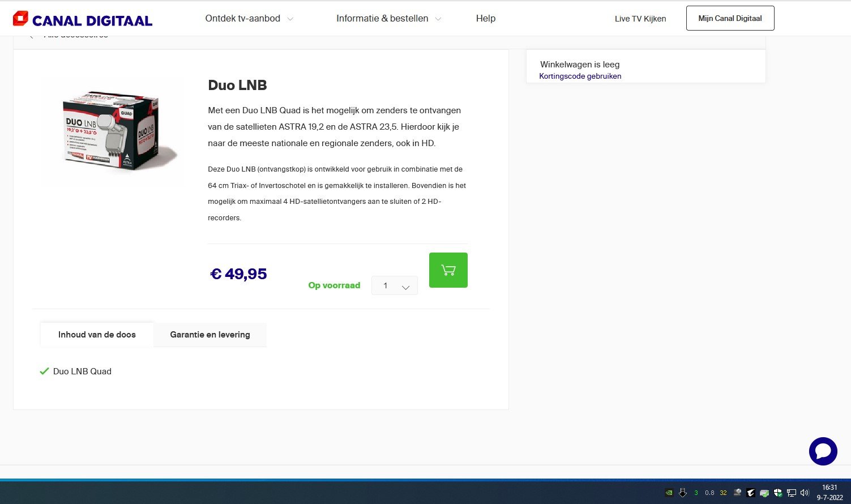Click green tray value 3

[696, 493]
